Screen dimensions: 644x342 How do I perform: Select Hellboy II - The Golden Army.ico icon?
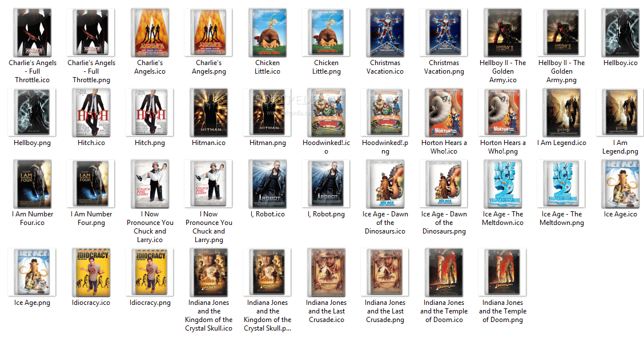(x=503, y=33)
